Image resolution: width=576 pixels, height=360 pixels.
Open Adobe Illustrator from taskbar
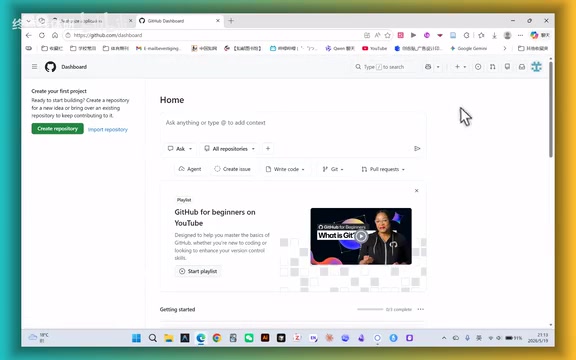[x=265, y=338]
